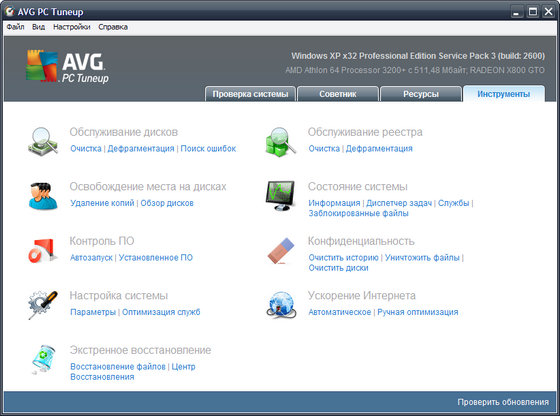Open the Диспетчер задач link
Image resolution: width=560 pixels, height=416 pixels.
[x=399, y=203]
